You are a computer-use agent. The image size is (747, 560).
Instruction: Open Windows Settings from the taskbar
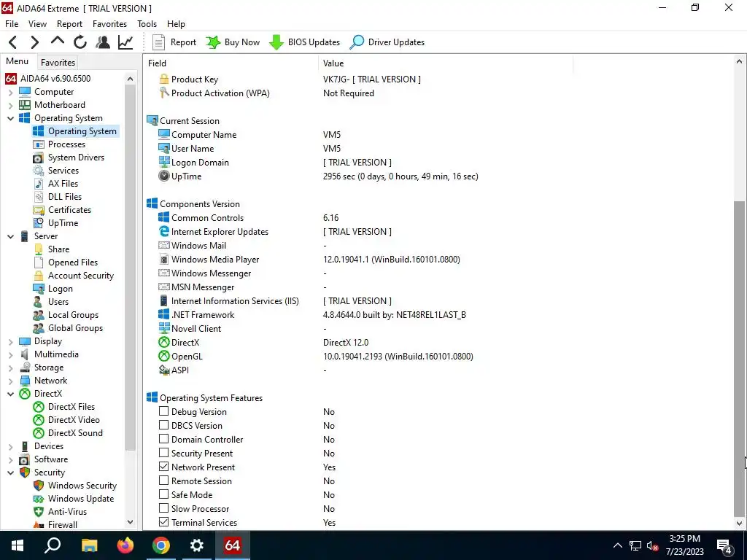197,545
